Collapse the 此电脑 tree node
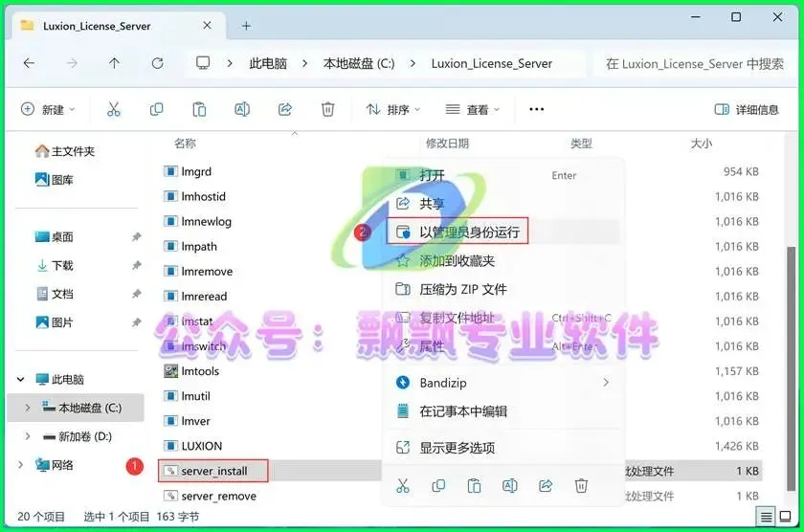804x532 pixels. tap(20, 379)
